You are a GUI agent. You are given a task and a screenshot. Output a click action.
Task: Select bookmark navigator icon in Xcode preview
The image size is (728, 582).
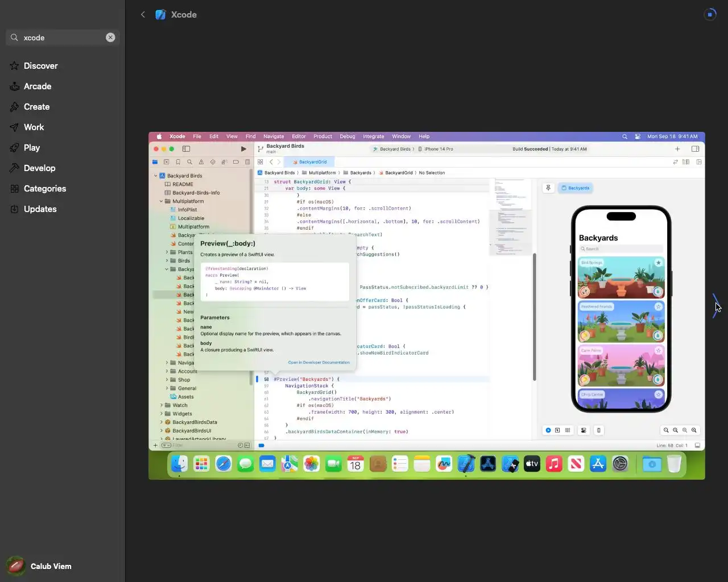point(178,162)
